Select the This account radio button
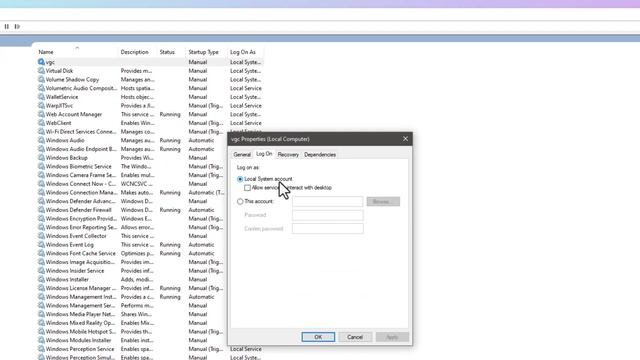This screenshot has width=640, height=360. click(x=240, y=202)
